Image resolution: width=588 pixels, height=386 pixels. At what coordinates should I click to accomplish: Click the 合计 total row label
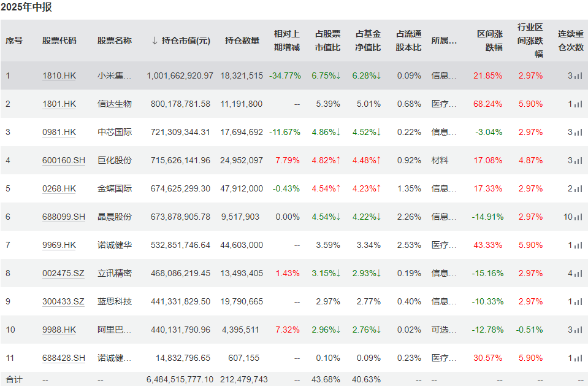click(x=14, y=380)
